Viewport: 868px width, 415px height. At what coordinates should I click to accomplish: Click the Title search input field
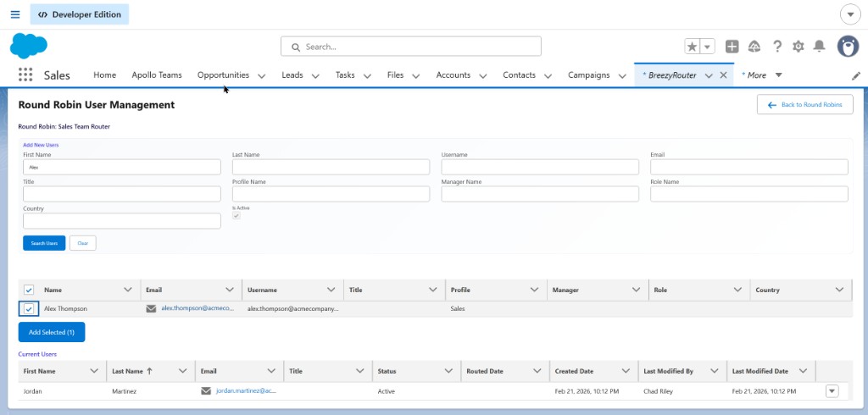pos(122,194)
